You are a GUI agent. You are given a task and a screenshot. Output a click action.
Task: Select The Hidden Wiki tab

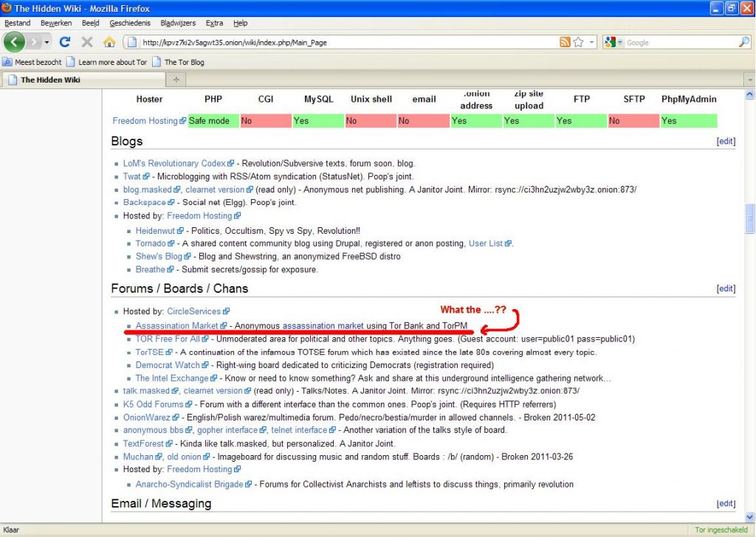83,80
